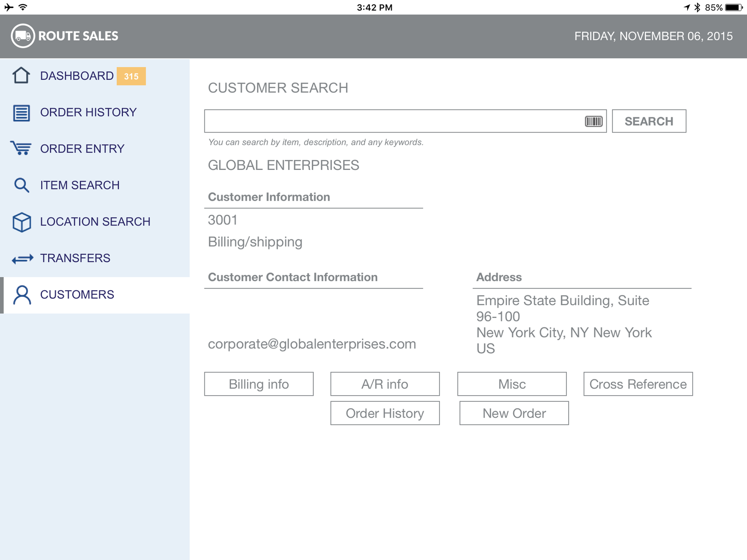The height and width of the screenshot is (560, 747).
Task: Click the Transfers arrows icon
Action: [x=22, y=259]
